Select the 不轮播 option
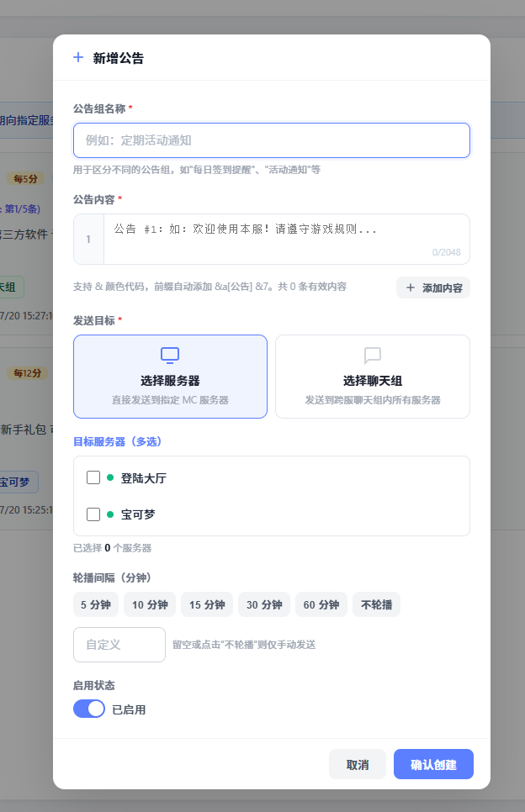525x812 pixels. click(376, 604)
